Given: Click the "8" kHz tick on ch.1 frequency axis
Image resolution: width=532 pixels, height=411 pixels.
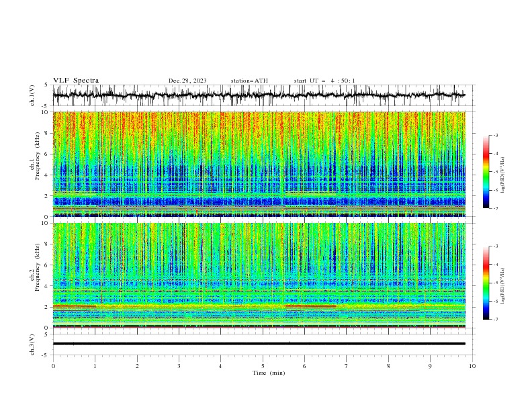Looking at the screenshot, I should (x=46, y=133).
